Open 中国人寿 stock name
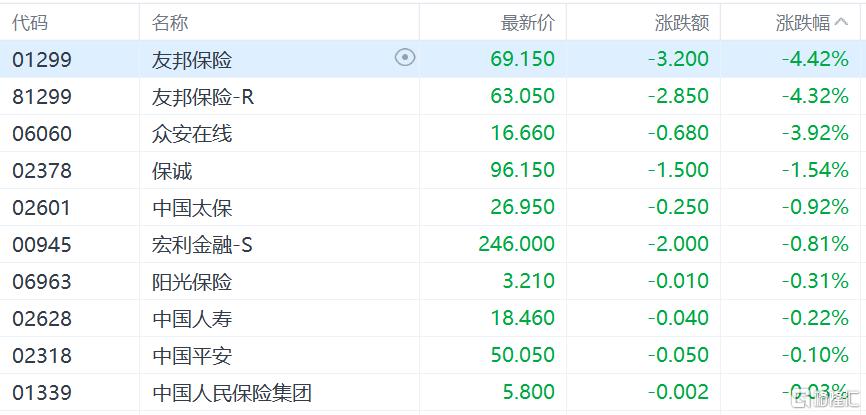Image resolution: width=866 pixels, height=415 pixels. pos(192,318)
